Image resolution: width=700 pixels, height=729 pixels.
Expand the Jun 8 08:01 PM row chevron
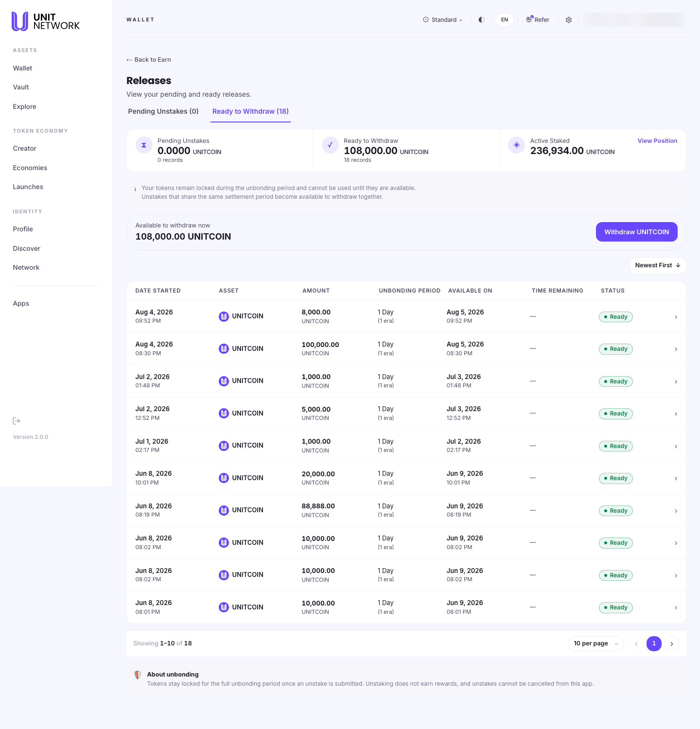pos(676,607)
